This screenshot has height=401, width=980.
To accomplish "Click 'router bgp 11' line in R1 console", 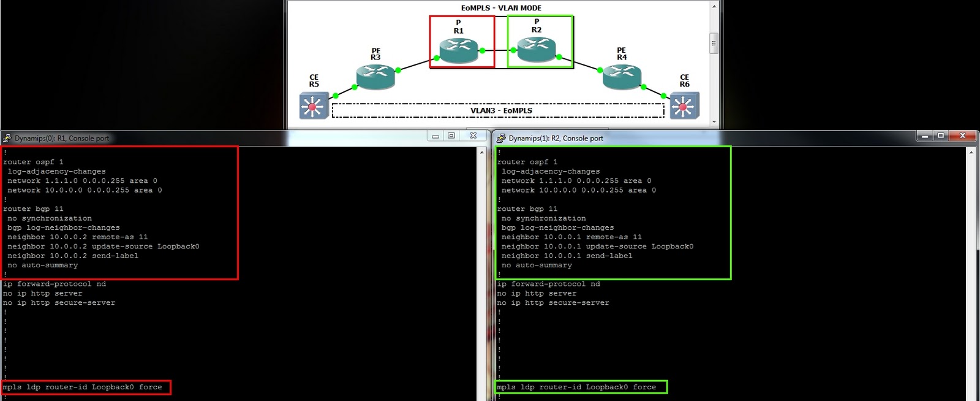I will [x=33, y=209].
